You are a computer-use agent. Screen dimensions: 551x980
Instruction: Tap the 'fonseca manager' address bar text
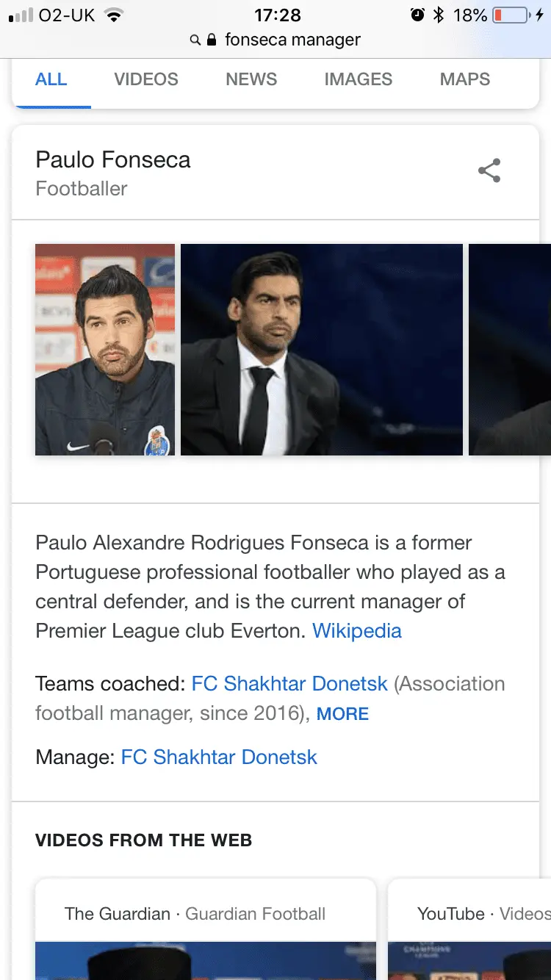pyautogui.click(x=292, y=40)
